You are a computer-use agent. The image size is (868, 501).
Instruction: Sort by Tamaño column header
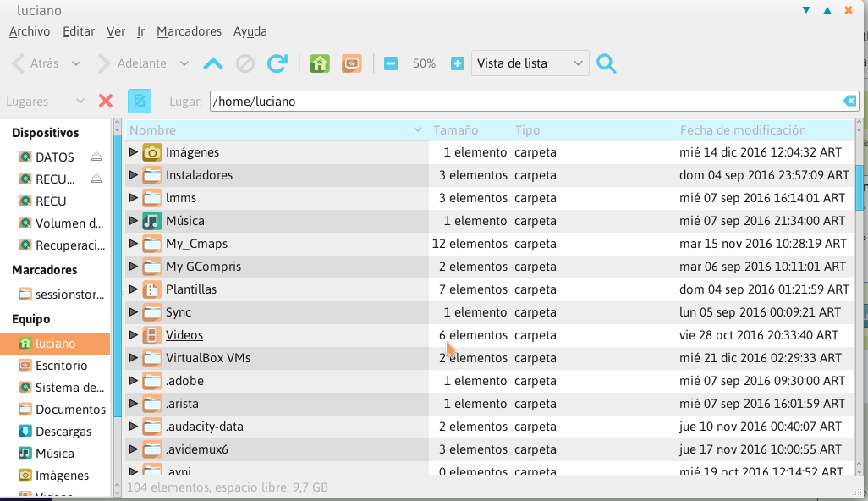click(x=470, y=130)
